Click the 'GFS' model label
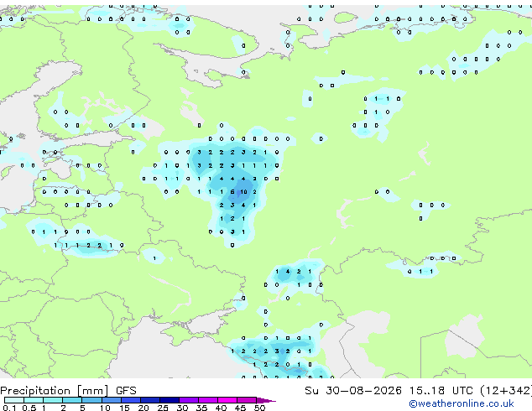This screenshot has height=411, width=532. [x=126, y=391]
